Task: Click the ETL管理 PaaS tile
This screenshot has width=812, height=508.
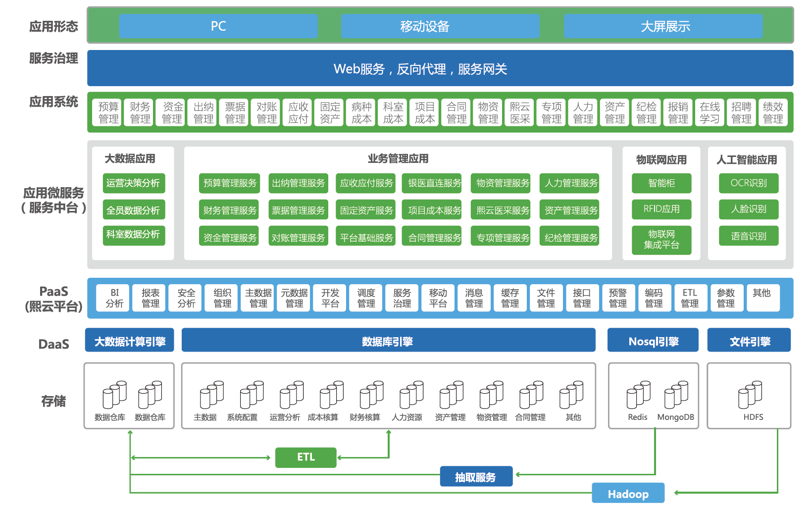Action: [690, 298]
